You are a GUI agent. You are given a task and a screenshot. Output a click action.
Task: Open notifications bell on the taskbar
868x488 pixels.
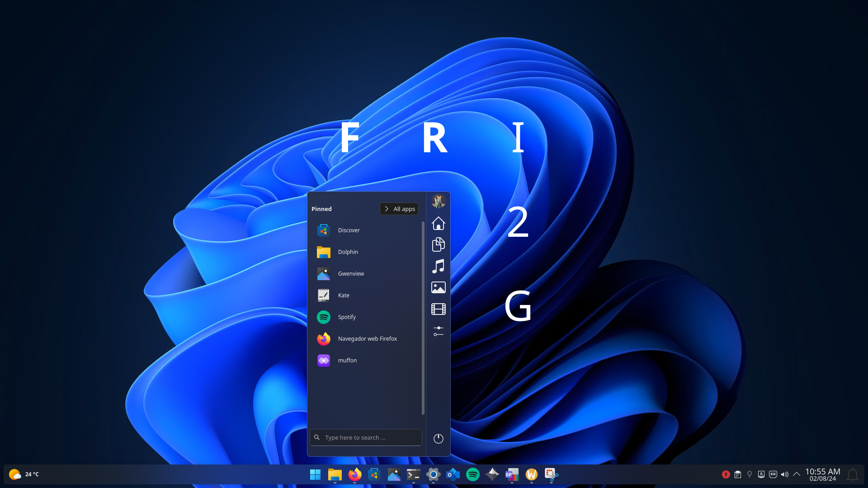[852, 474]
